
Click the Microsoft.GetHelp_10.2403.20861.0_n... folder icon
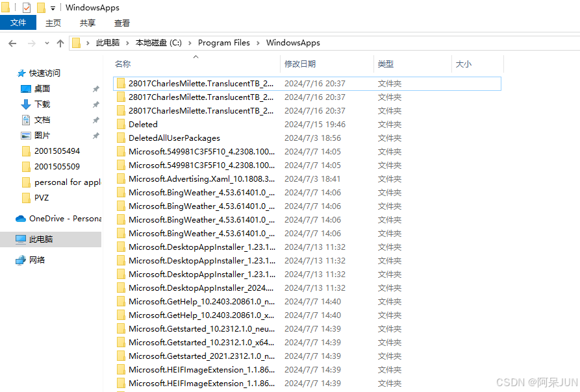(x=121, y=302)
